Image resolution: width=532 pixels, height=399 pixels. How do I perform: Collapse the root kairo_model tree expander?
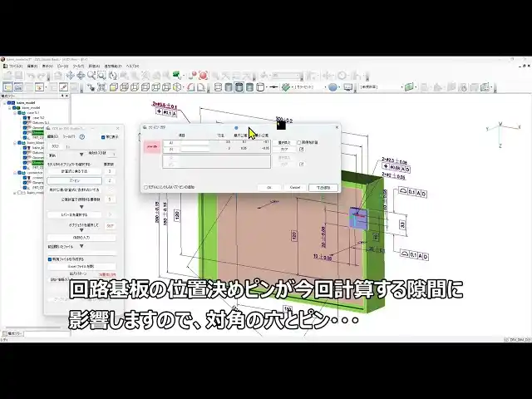5,102
